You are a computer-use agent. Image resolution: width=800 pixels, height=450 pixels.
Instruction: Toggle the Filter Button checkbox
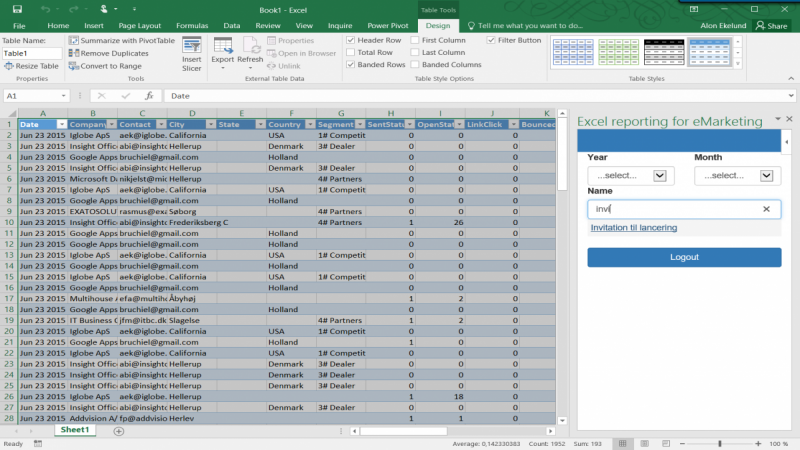click(491, 40)
